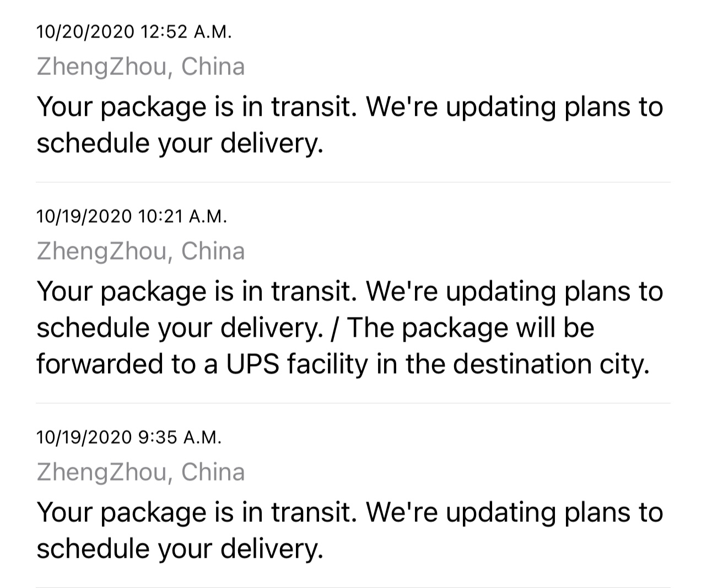The image size is (707, 588).
Task: Tap ZhengZhou, China under the 10:21 A.M. entry
Action: tap(141, 251)
